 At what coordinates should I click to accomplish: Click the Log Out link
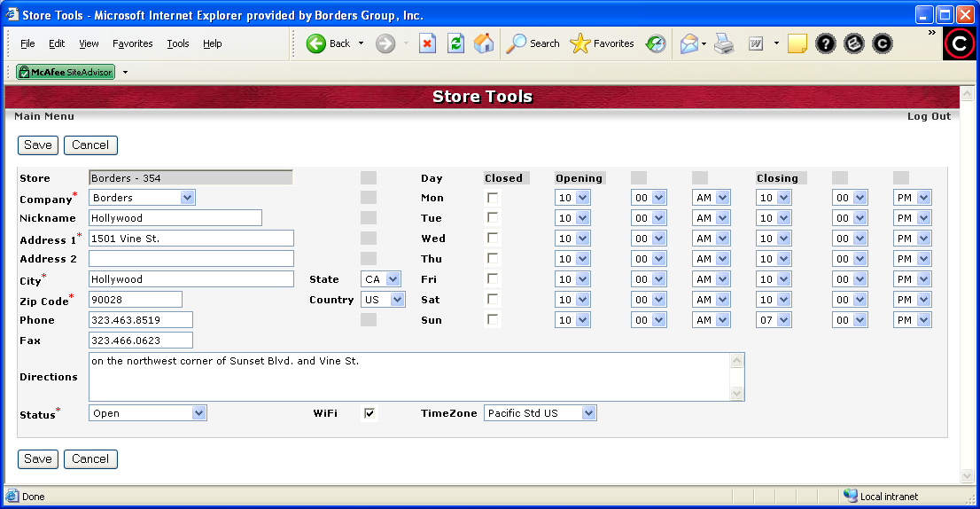point(929,116)
